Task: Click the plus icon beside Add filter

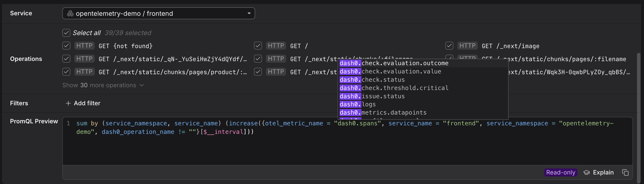Action: coord(68,103)
